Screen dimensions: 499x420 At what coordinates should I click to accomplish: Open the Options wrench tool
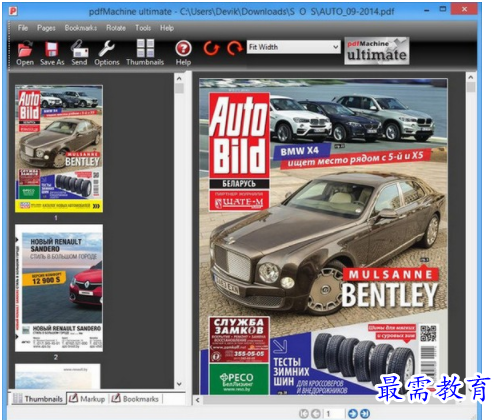[107, 53]
